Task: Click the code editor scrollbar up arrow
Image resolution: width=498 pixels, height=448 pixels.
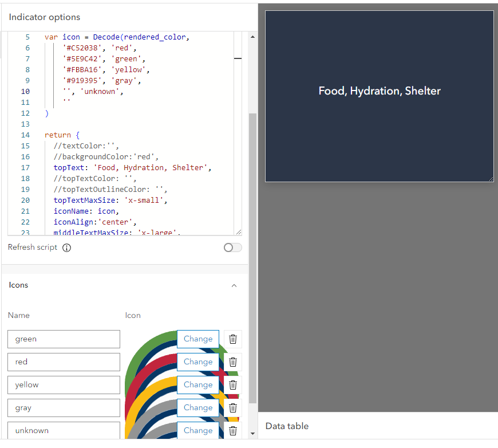Action: 252,36
